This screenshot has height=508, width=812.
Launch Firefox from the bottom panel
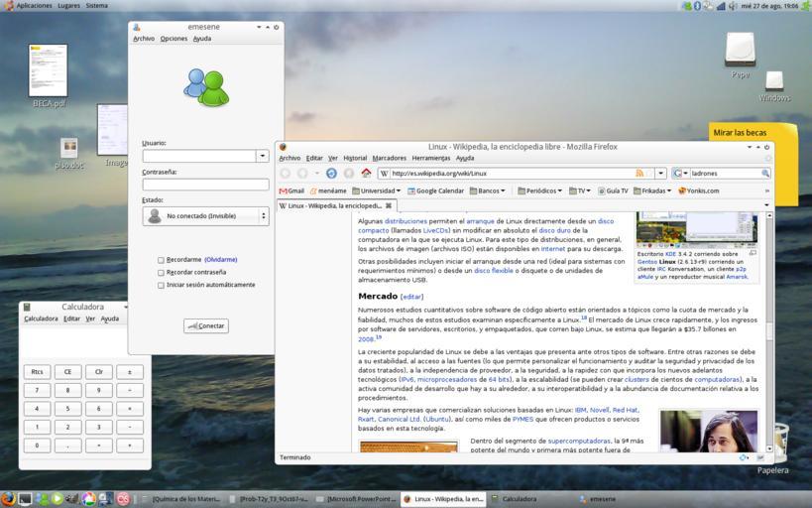(8, 499)
